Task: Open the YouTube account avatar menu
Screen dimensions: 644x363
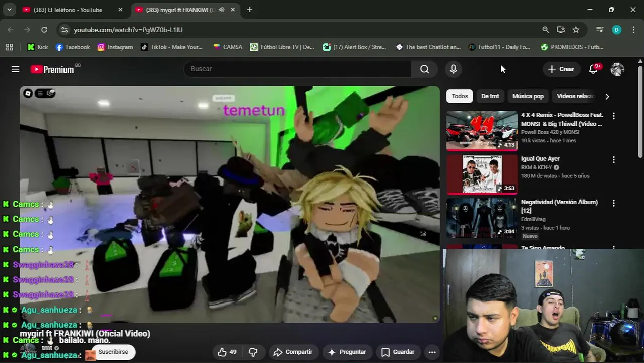Action: click(617, 69)
